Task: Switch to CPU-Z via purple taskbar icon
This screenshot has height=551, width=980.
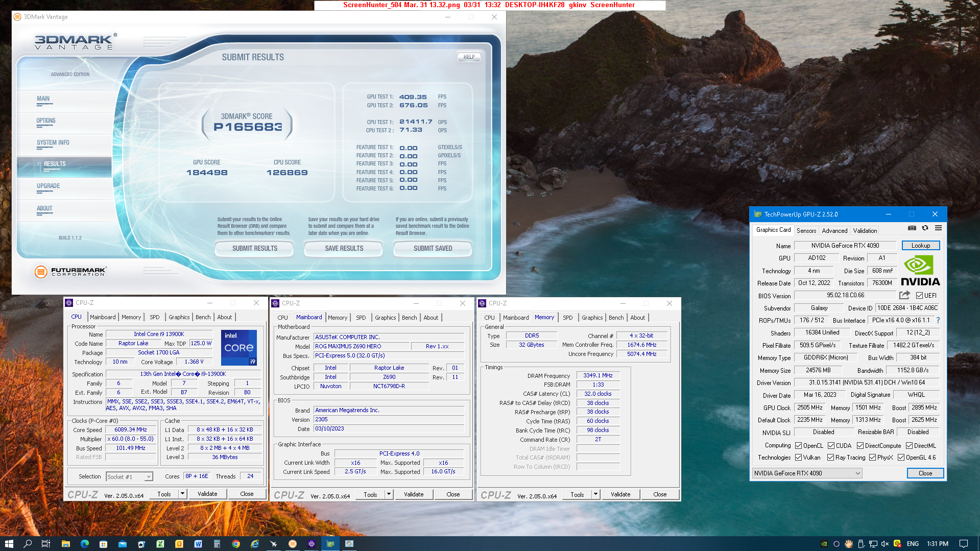Action: tap(312, 544)
